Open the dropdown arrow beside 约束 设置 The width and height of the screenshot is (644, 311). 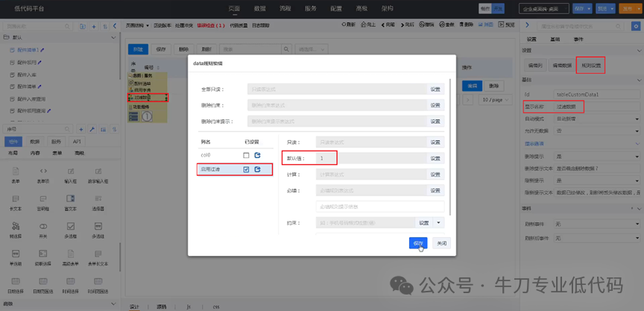438,223
